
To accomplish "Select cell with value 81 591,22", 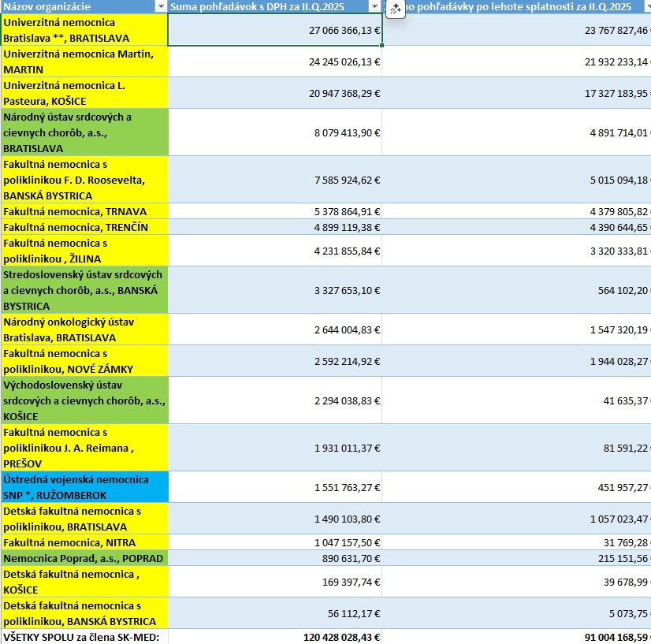I will click(x=516, y=448).
